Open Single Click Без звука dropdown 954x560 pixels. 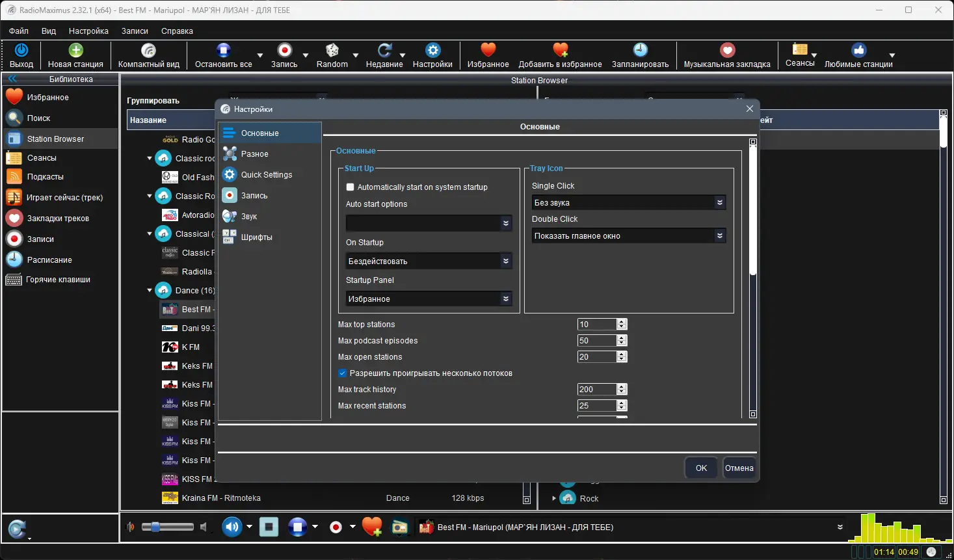629,202
